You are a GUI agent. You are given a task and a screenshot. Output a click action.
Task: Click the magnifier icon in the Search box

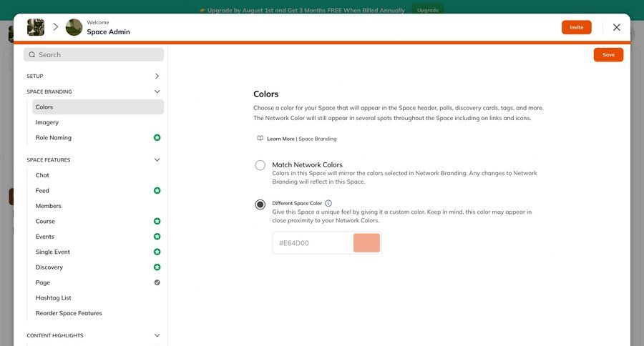click(32, 54)
